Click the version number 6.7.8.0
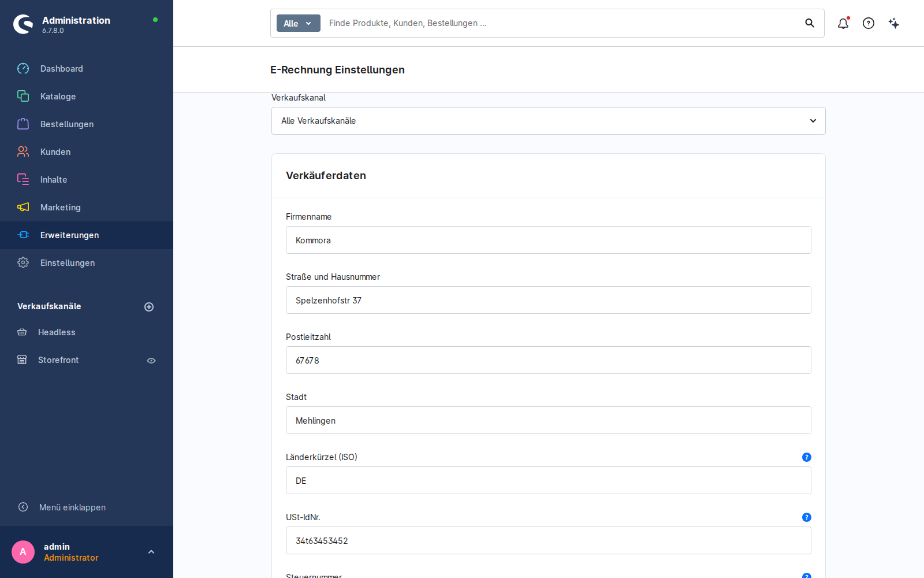The width and height of the screenshot is (924, 578). [53, 31]
